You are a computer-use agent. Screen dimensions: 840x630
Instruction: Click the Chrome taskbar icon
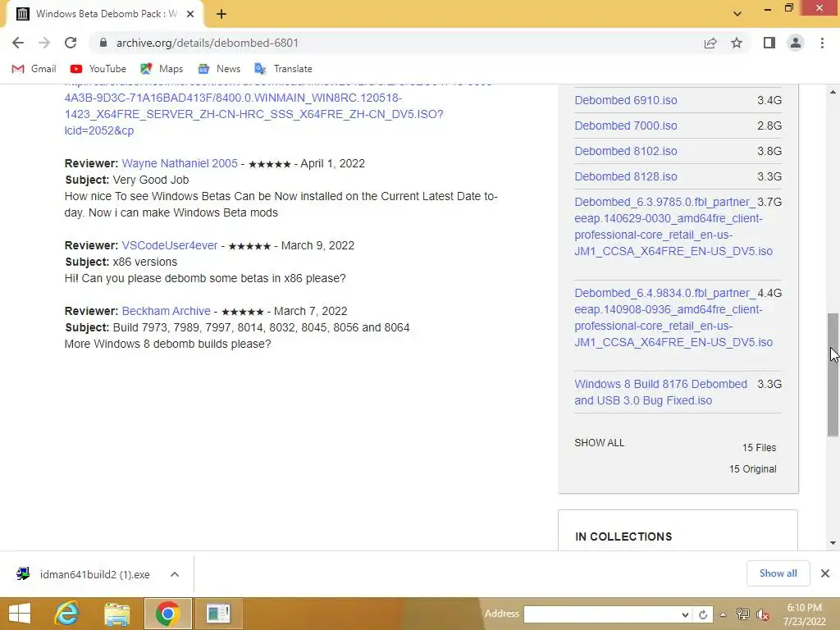(x=167, y=614)
